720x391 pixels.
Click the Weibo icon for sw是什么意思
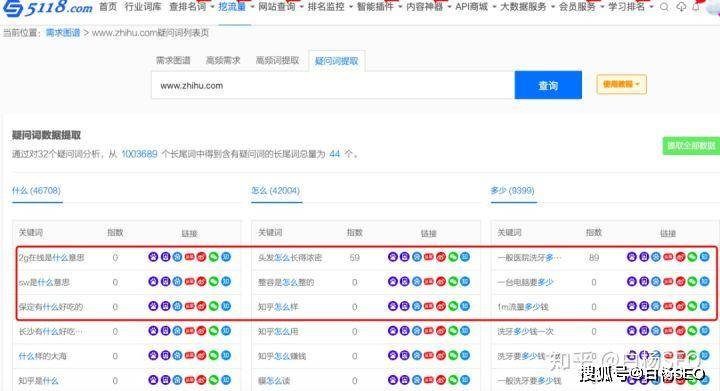coord(201,281)
